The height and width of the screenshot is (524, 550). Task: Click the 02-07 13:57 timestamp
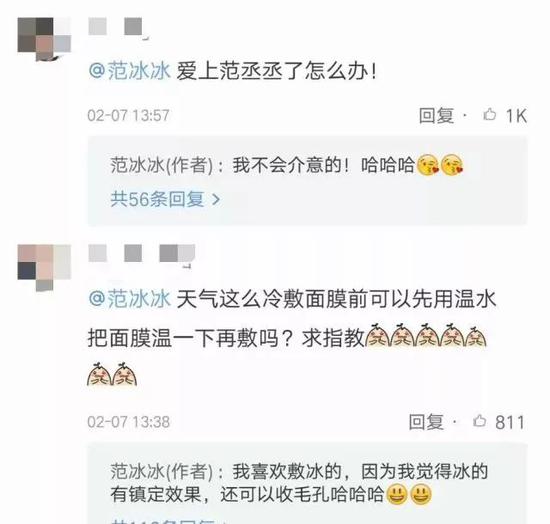128,115
